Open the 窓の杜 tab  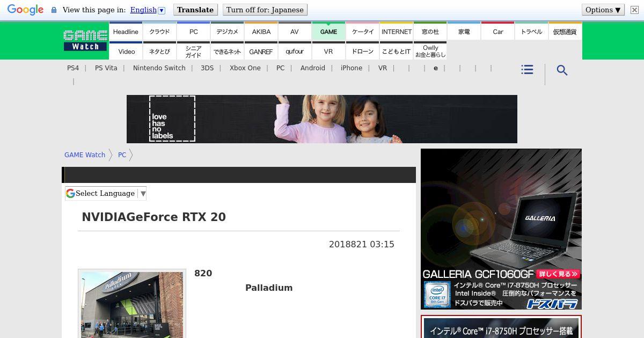430,32
